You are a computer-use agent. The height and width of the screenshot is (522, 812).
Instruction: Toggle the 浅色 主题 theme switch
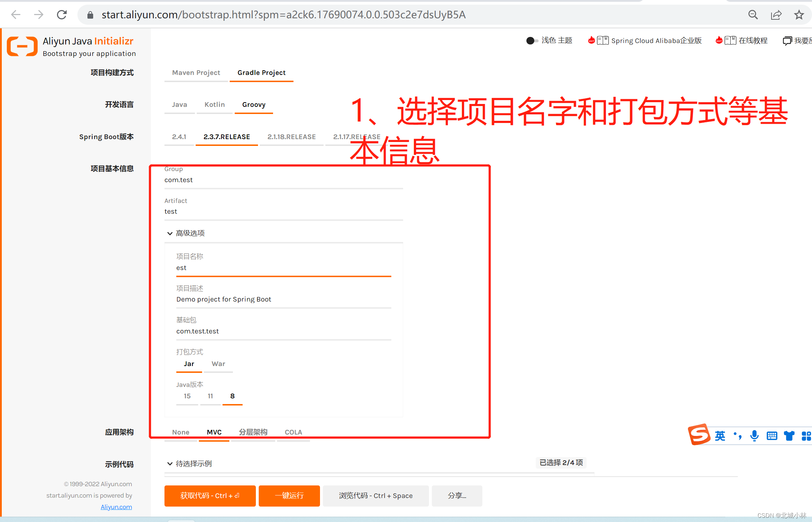point(532,41)
